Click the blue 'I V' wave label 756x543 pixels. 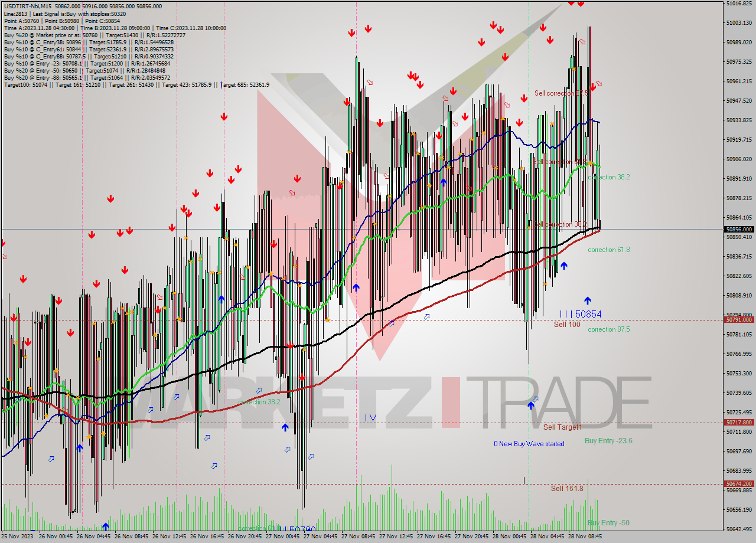[x=370, y=418]
